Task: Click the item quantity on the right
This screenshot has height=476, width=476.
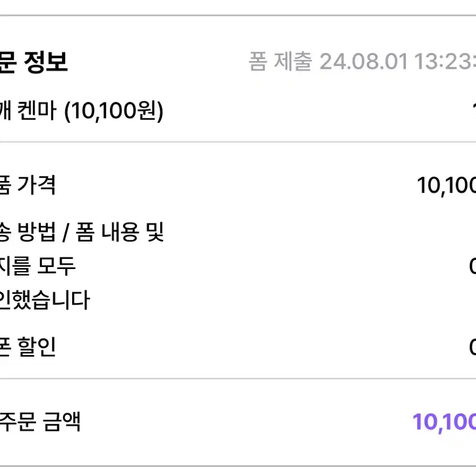Action: coord(474,110)
